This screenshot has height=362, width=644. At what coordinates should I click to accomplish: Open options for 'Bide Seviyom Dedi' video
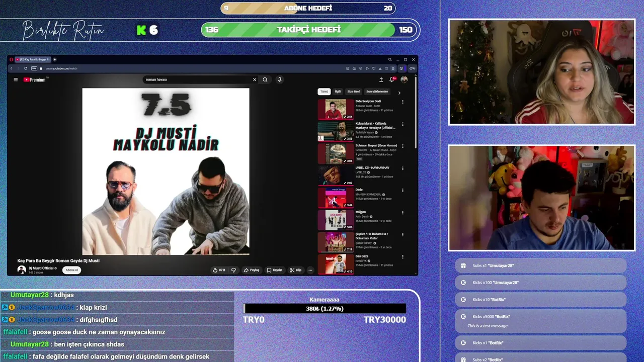pyautogui.click(x=403, y=102)
